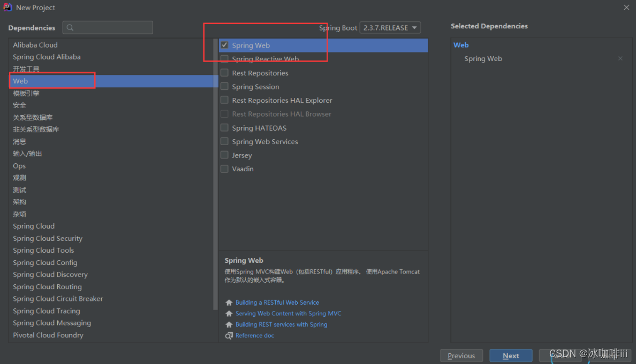636x364 pixels.
Task: Select Spring Cloud Circuit Breaker category
Action: coord(111,298)
